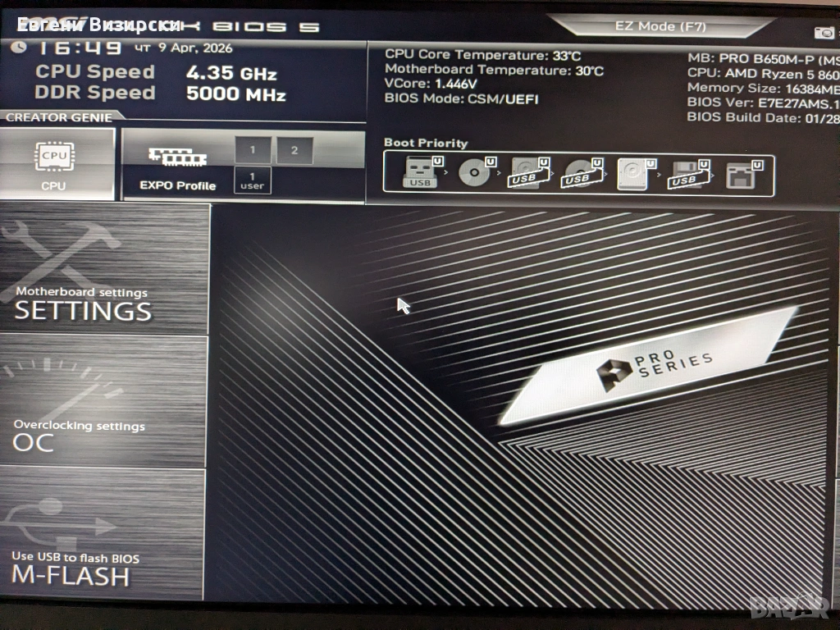Click the 5000 MHz DDR Speed value
This screenshot has height=630, width=840.
pos(235,94)
